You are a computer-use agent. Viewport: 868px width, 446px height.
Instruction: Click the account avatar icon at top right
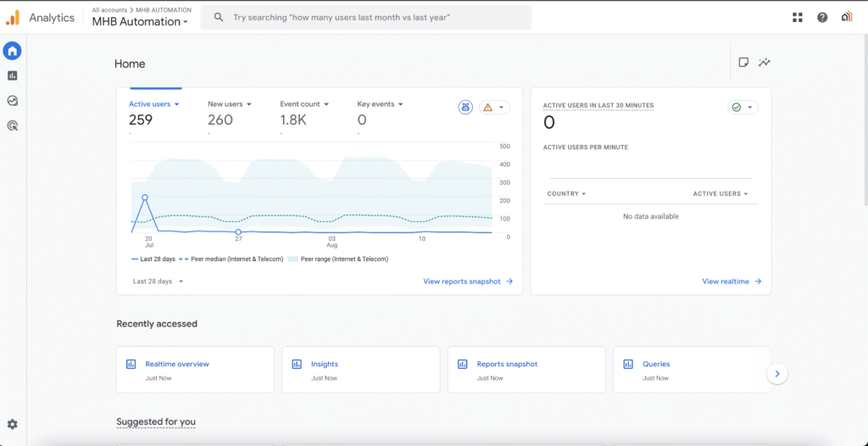[847, 17]
